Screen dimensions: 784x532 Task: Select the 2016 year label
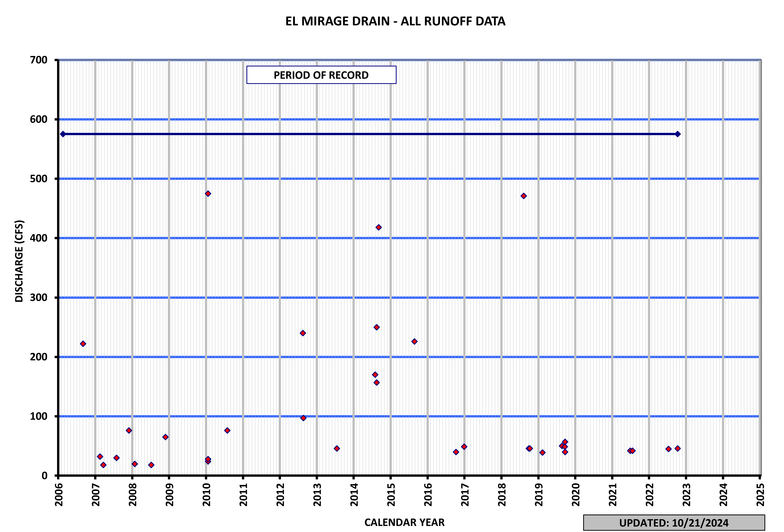428,494
